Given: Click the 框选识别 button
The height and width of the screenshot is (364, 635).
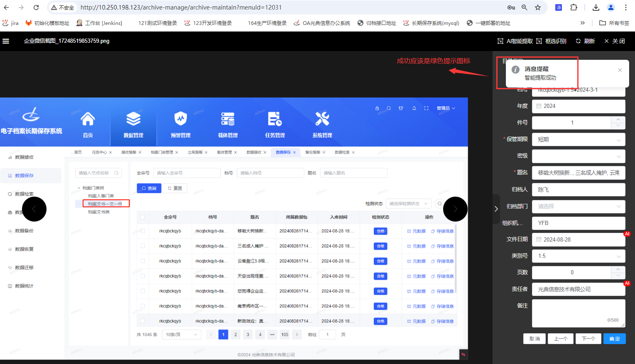Looking at the screenshot, I should (x=552, y=41).
